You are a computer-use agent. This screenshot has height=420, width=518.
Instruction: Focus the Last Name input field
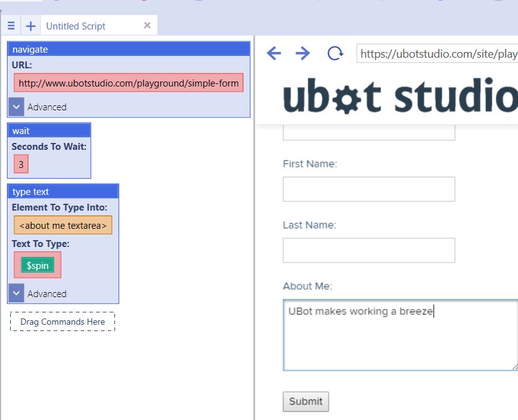tap(369, 250)
